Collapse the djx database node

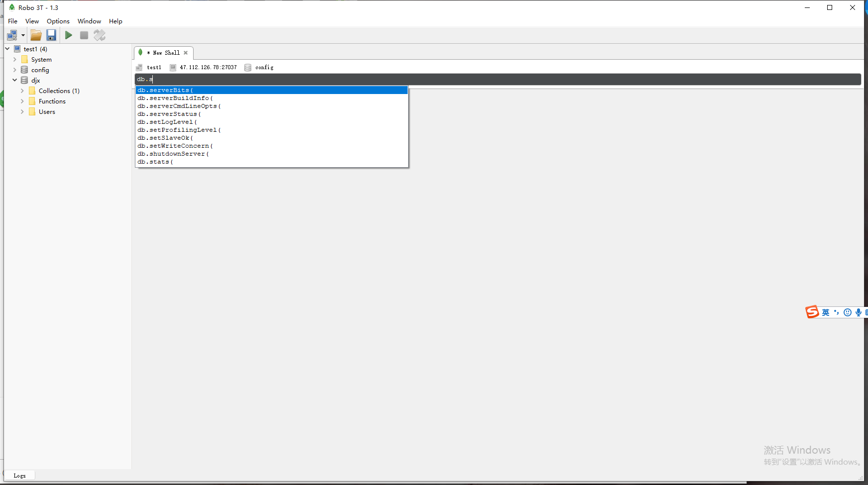tap(15, 80)
